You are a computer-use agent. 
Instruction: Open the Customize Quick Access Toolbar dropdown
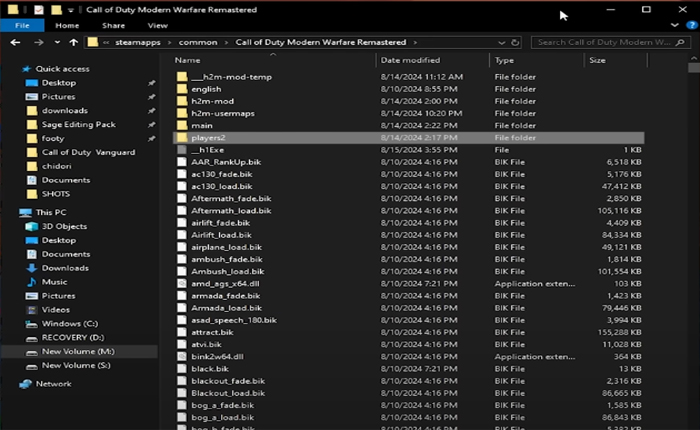point(71,10)
